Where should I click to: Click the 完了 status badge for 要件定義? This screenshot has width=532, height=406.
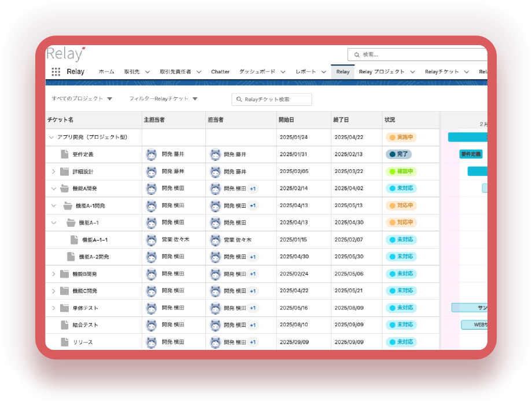coord(398,154)
